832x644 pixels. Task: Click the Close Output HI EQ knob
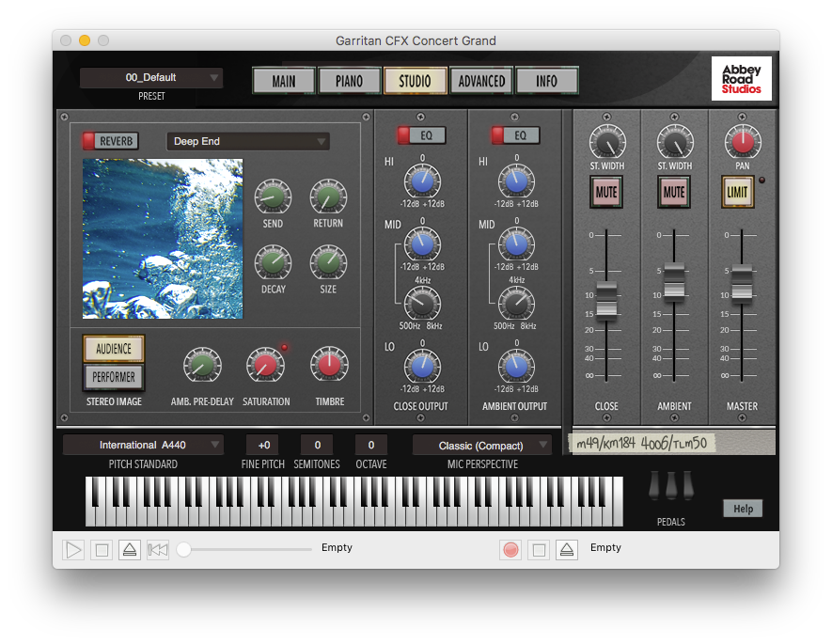pyautogui.click(x=422, y=181)
